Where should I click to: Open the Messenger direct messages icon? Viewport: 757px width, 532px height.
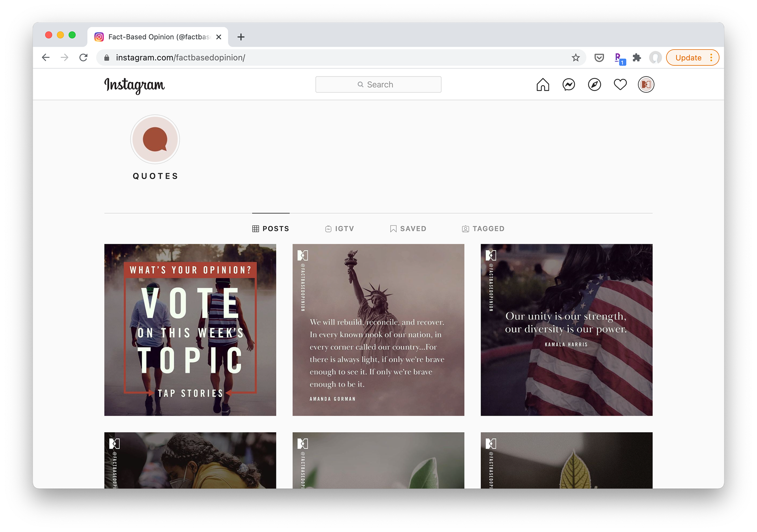click(x=569, y=84)
